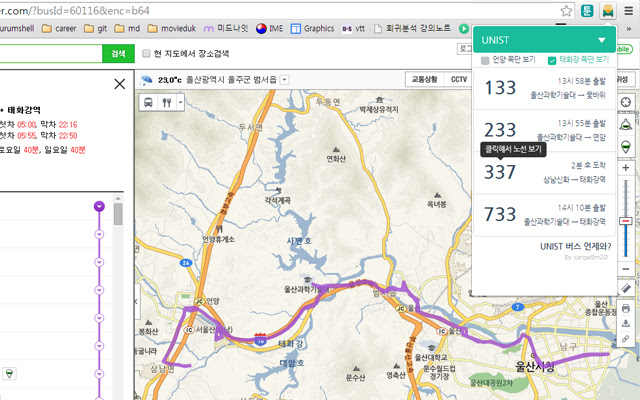Expand the dropdown arrow beside the restaurant icon
This screenshot has width=640, height=400.
coord(180,102)
